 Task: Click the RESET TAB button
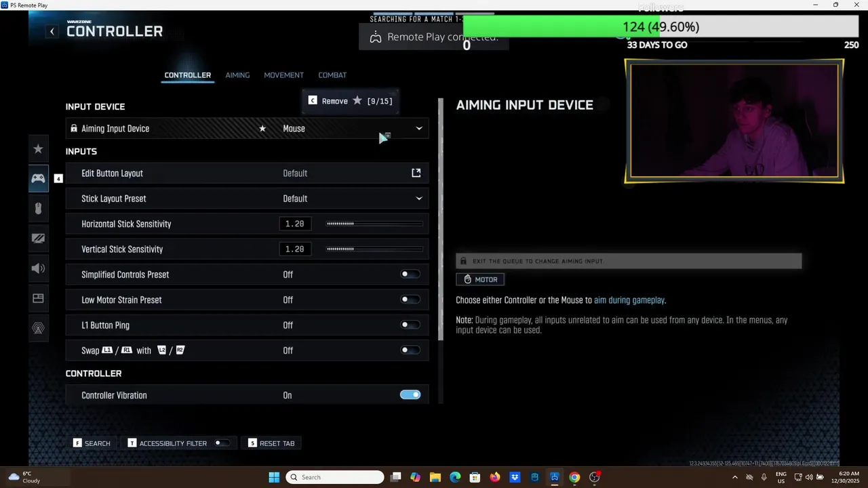coord(271,443)
